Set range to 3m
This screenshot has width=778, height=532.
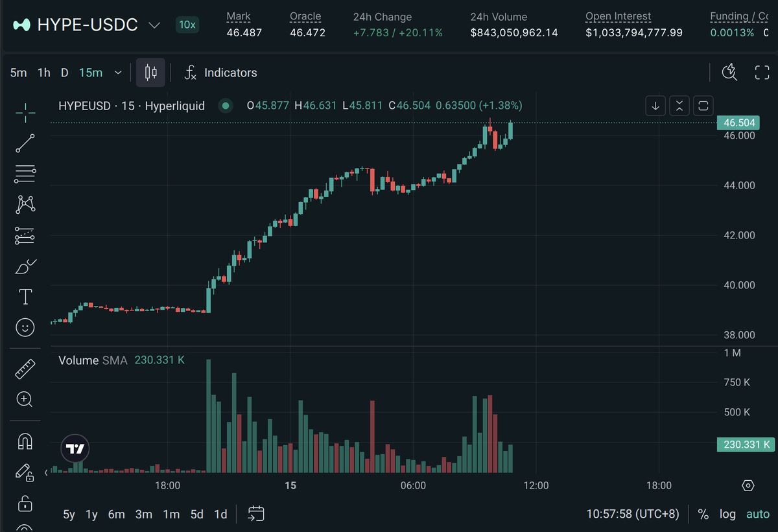click(144, 514)
